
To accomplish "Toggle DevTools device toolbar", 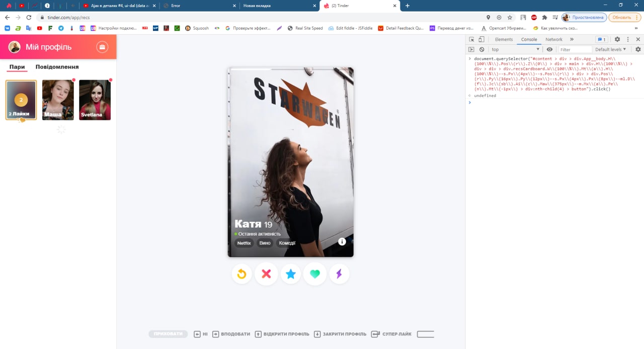I will pyautogui.click(x=481, y=39).
